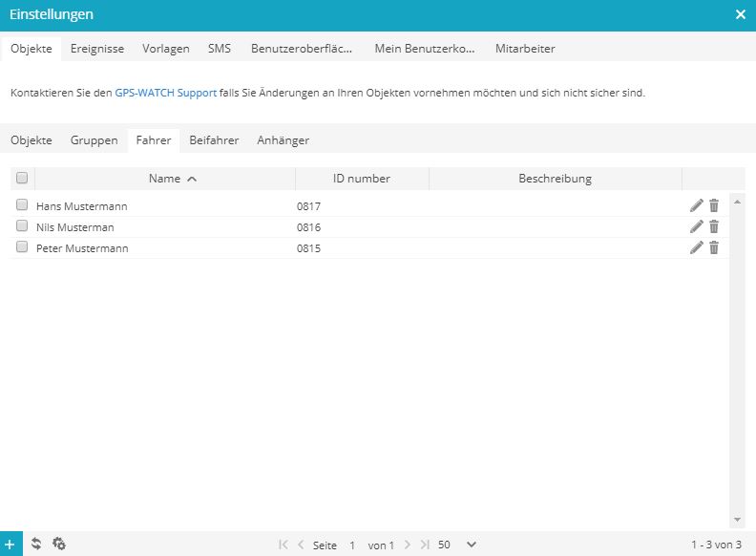Switch to the Benutzeroberfläche tab
The width and height of the screenshot is (756, 556).
(302, 49)
